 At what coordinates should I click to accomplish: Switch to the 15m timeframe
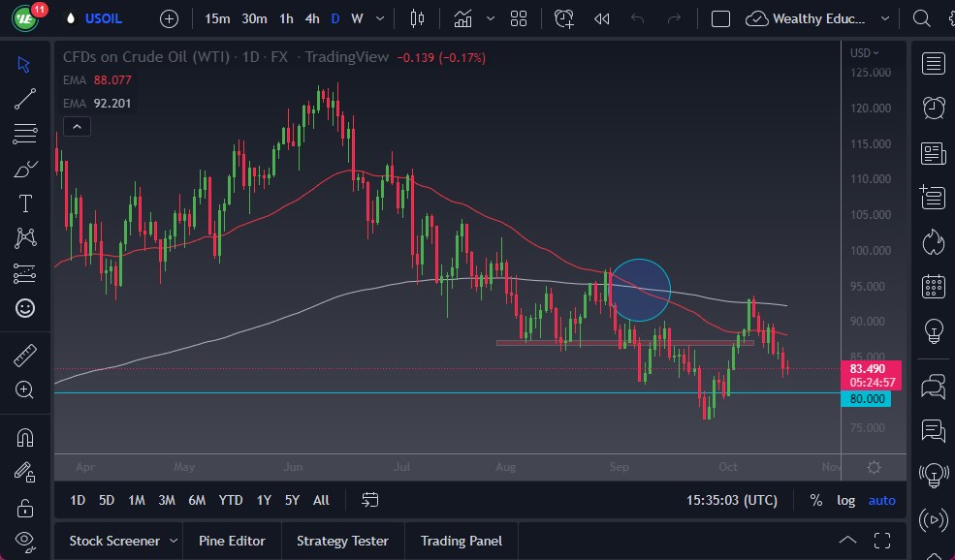[217, 18]
